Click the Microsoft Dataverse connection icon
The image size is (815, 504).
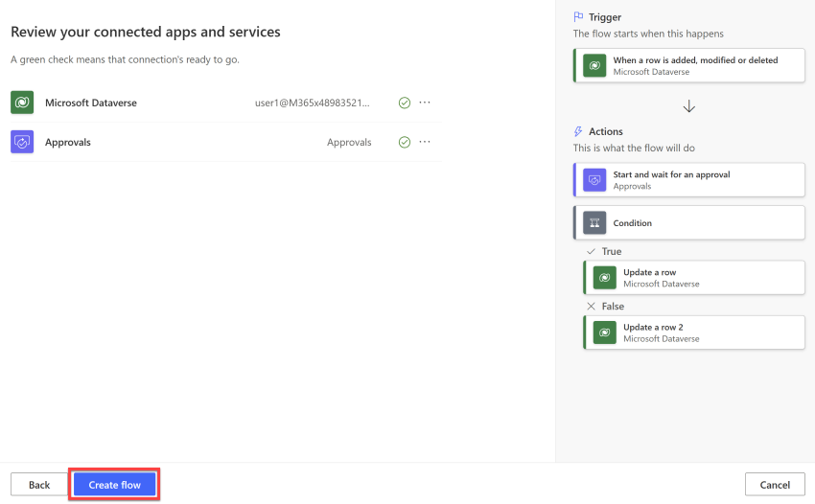coord(22,103)
